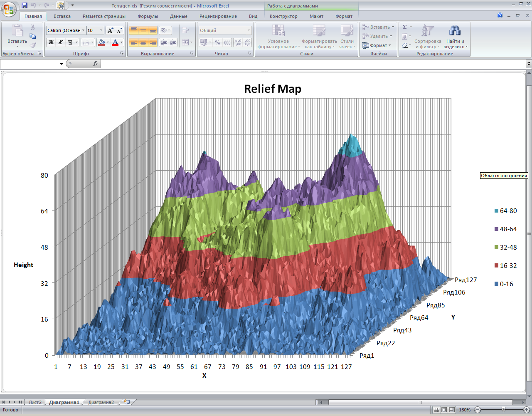The image size is (532, 416).
Task: Open the Формат cells dropdown
Action: tap(377, 45)
